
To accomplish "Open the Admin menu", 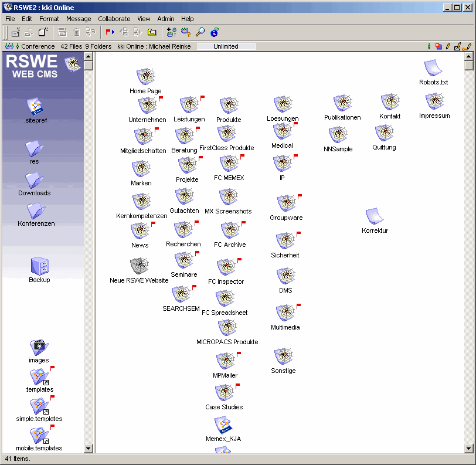I will tap(166, 19).
